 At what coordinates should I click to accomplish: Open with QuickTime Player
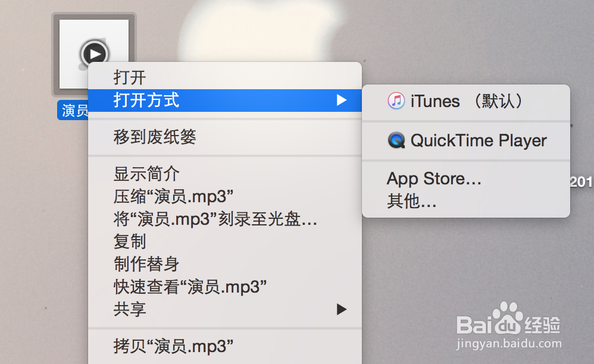coord(466,140)
